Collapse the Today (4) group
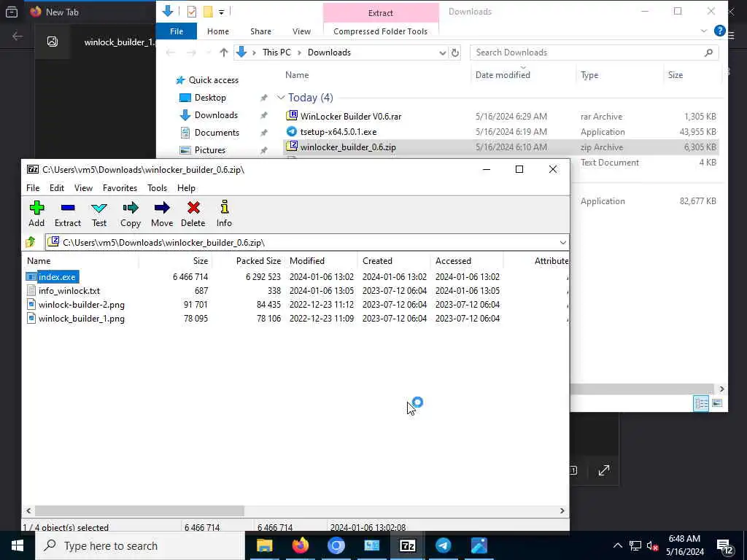This screenshot has height=560, width=747. (281, 98)
